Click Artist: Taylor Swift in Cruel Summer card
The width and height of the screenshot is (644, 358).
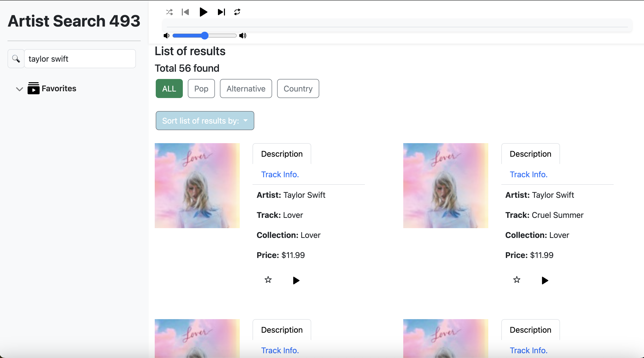539,195
